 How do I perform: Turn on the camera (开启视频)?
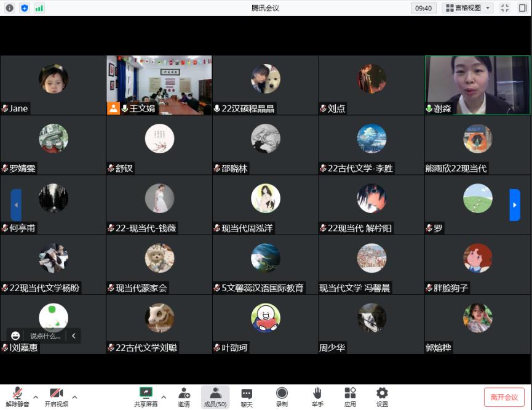(56, 396)
